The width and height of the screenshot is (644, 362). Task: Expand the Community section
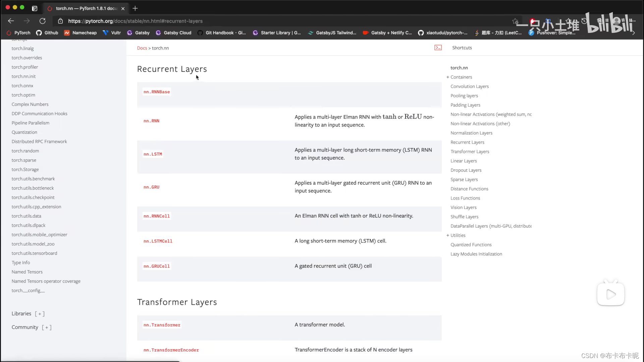point(47,327)
